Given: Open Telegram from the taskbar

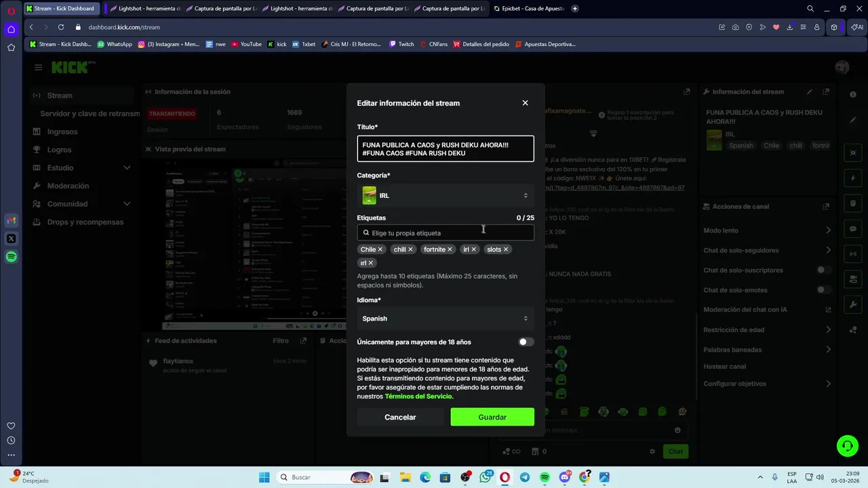Looking at the screenshot, I should pyautogui.click(x=525, y=477).
